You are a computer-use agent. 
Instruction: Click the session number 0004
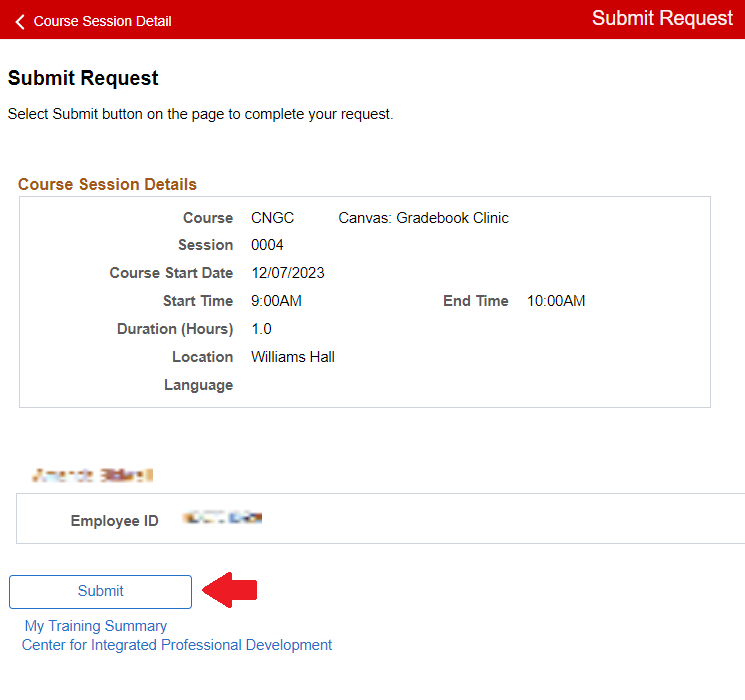point(267,245)
